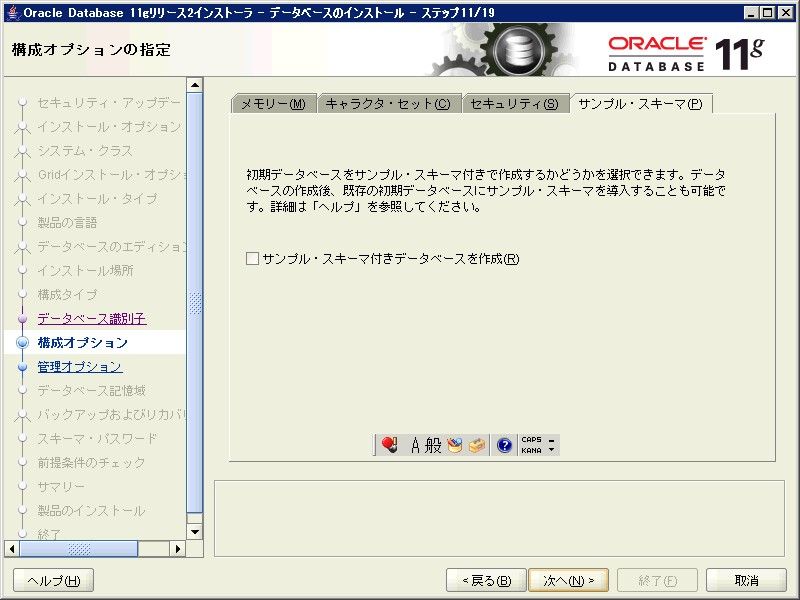The image size is (800, 600).
Task: Minimize the IME language bar
Action: pos(551,440)
